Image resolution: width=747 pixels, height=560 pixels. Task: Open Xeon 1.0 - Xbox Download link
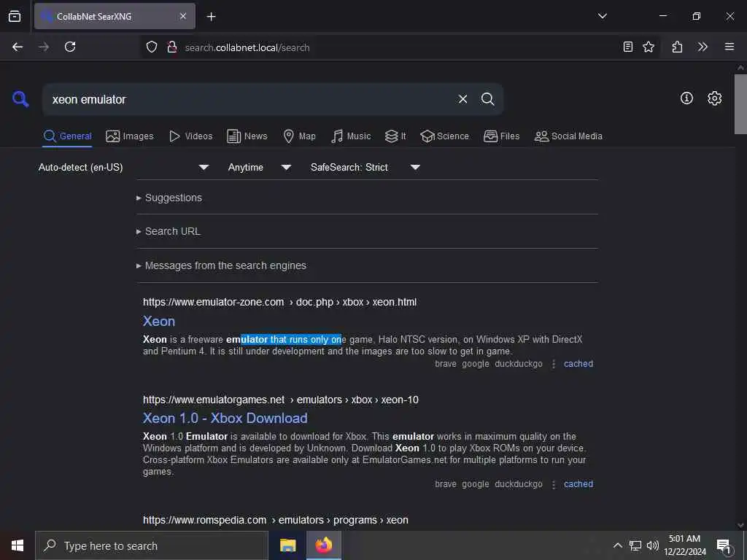click(x=225, y=418)
